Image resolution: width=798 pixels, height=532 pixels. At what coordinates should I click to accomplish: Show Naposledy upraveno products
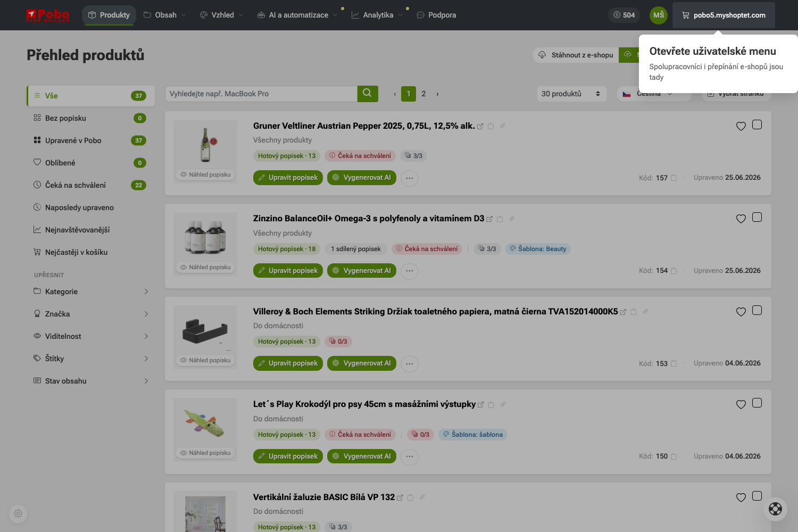[x=90, y=207]
